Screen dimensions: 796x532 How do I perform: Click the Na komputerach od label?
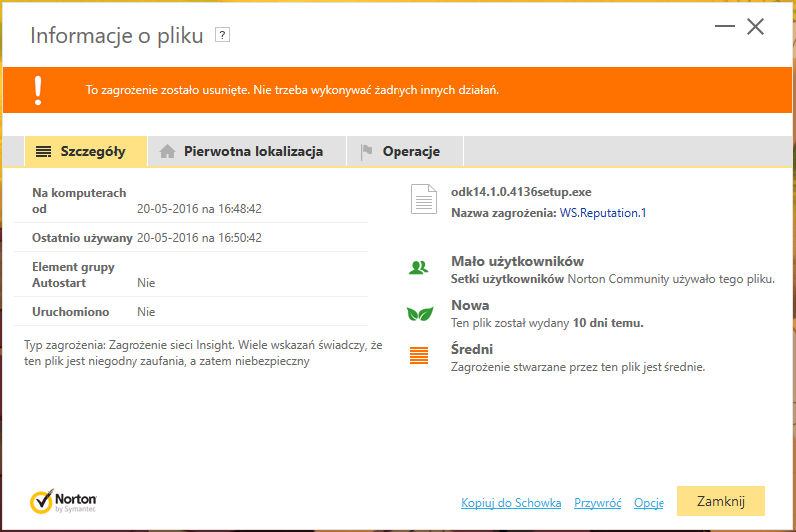point(79,201)
